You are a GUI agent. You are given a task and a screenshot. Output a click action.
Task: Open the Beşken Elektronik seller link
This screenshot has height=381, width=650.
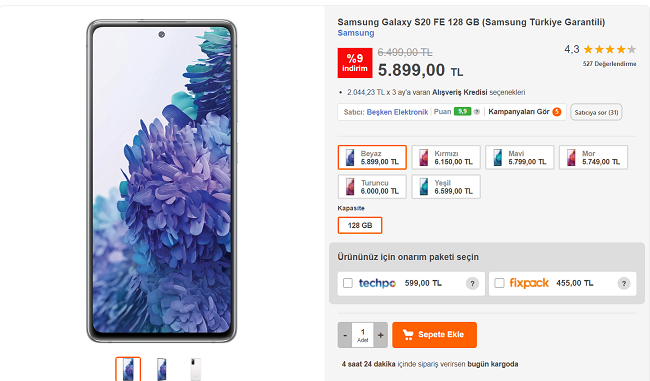[397, 112]
